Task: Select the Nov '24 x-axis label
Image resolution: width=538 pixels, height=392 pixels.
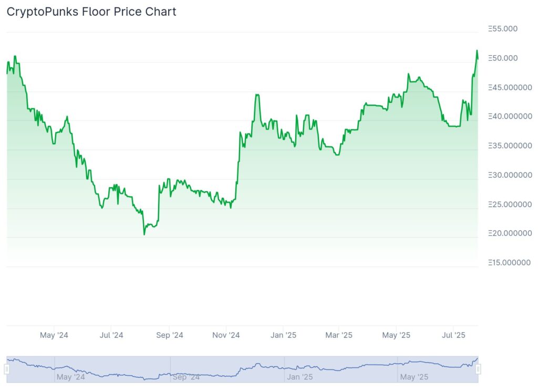Action: pyautogui.click(x=226, y=335)
